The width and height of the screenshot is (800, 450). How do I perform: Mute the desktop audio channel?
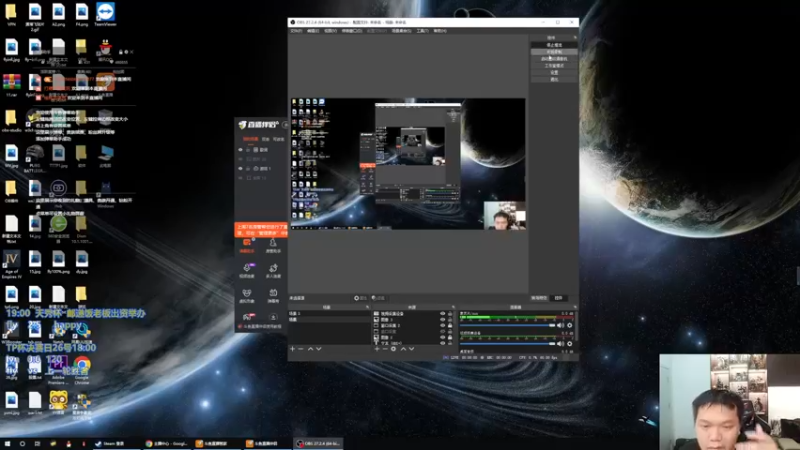click(561, 343)
